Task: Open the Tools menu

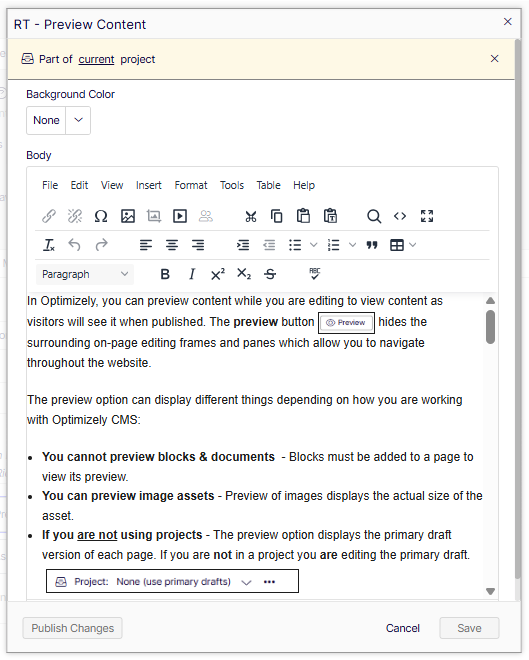Action: click(231, 185)
